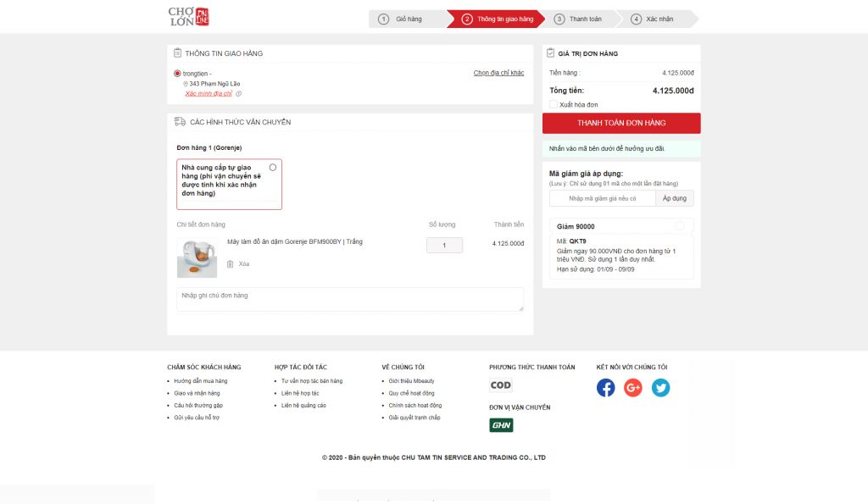Click the order note text area
Screen dimensions: 868x504
click(x=350, y=299)
